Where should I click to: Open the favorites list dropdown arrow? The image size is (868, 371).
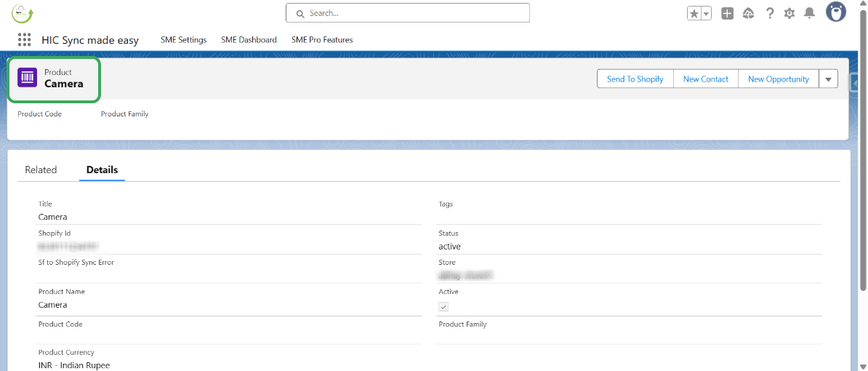point(707,13)
